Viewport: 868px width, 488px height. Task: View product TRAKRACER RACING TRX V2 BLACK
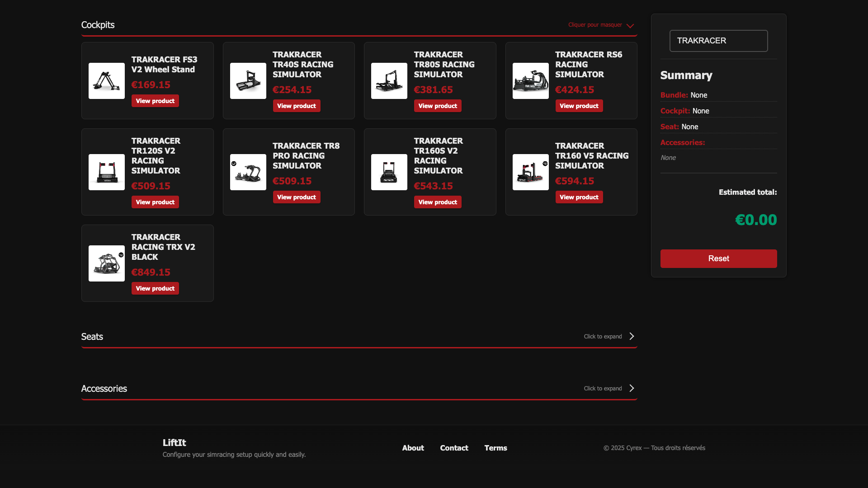(155, 288)
